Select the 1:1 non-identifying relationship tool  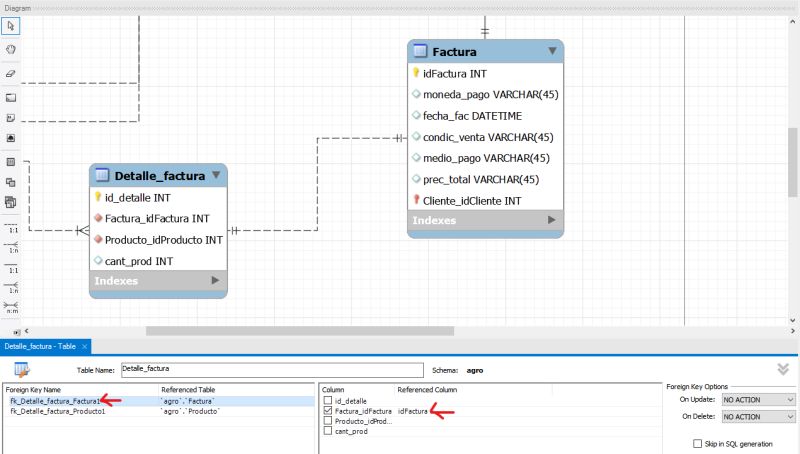click(11, 228)
